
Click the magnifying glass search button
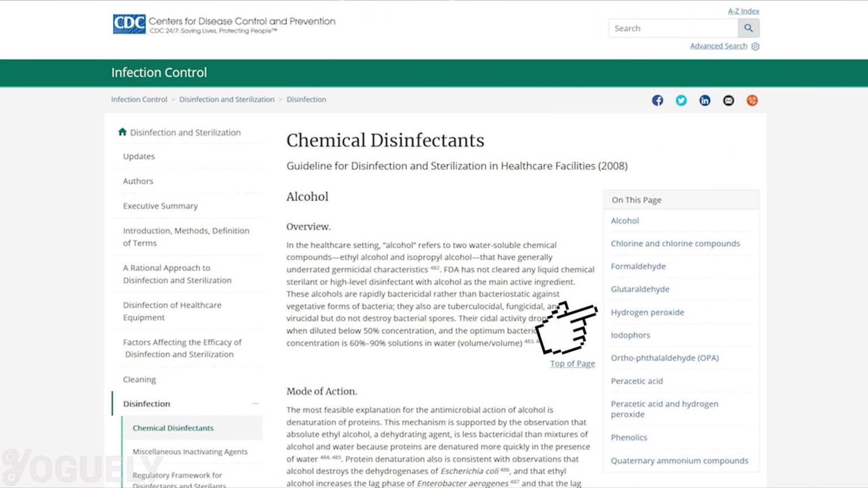[748, 28]
